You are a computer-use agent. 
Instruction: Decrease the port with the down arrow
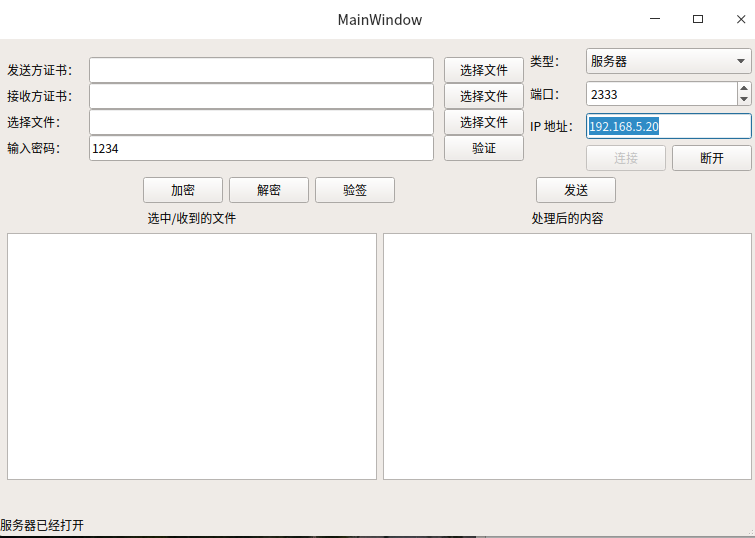click(744, 99)
